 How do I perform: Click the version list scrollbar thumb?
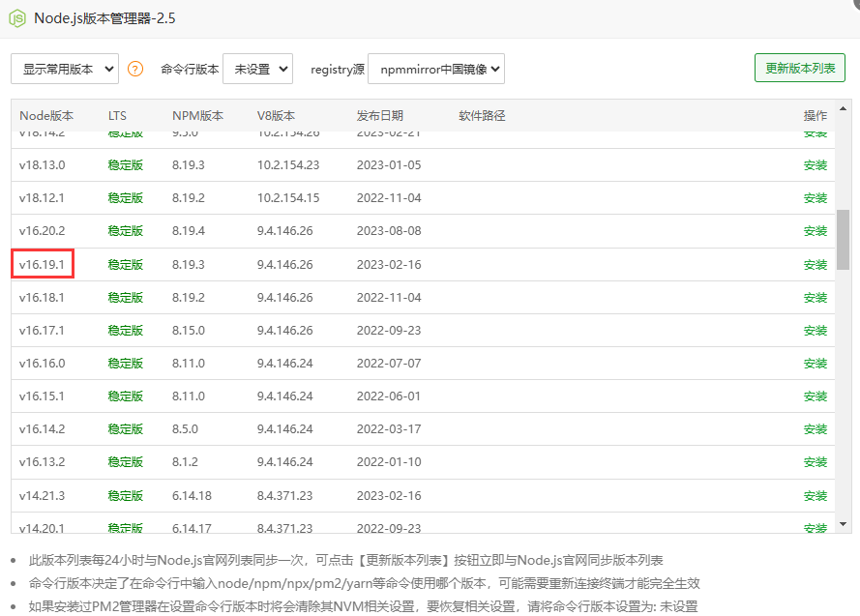pyautogui.click(x=843, y=240)
